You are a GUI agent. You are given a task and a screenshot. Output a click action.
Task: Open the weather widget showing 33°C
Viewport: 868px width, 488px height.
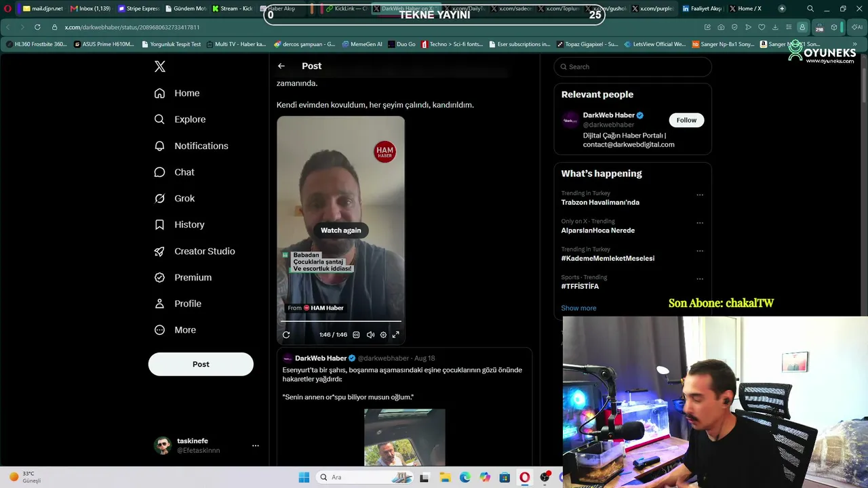pos(26,477)
